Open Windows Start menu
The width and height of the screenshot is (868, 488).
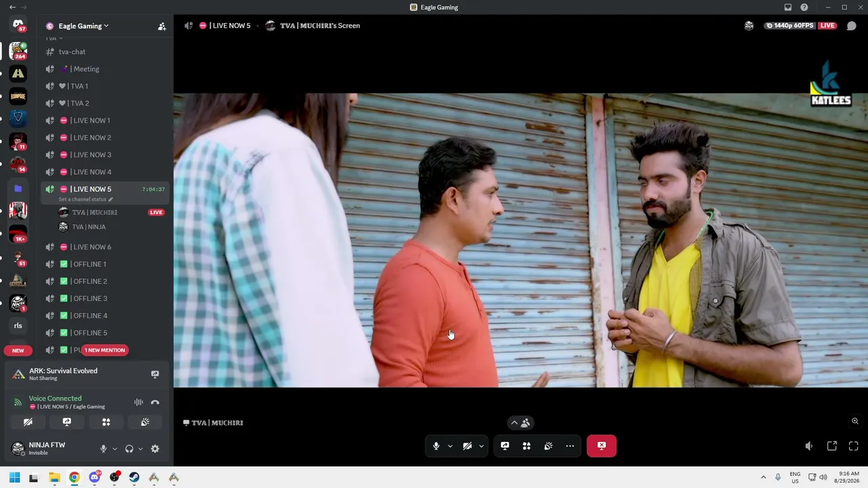[14, 477]
